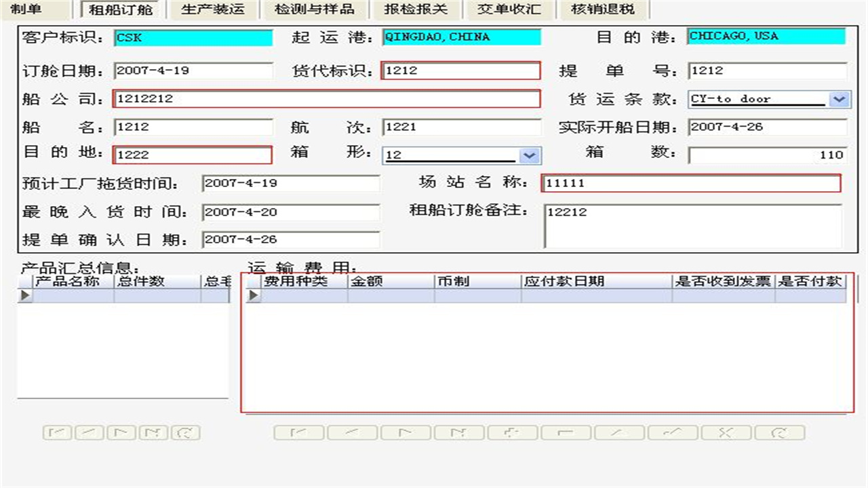Go to prior record in 运输费用 navigator

[352, 432]
